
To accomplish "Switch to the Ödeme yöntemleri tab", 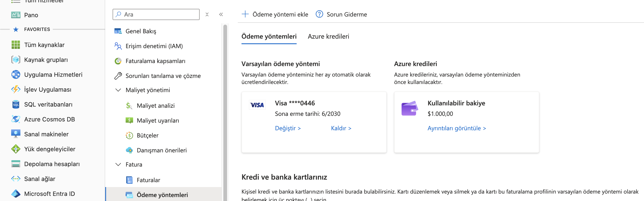I will [269, 37].
